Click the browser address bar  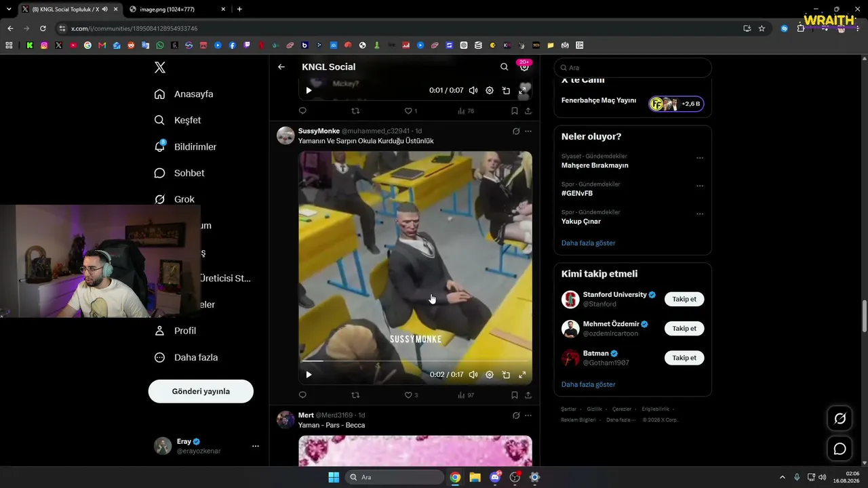[x=400, y=28]
